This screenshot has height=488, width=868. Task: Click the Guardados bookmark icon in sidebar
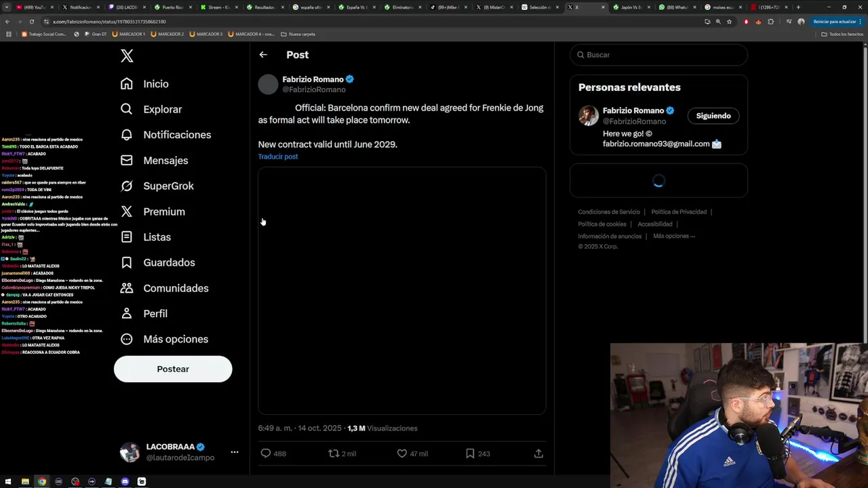pyautogui.click(x=127, y=262)
